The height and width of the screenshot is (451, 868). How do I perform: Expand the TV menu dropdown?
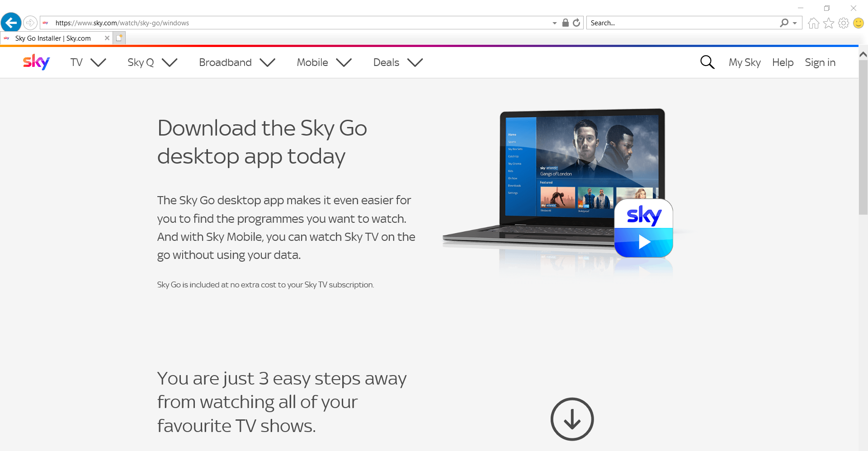pos(88,62)
